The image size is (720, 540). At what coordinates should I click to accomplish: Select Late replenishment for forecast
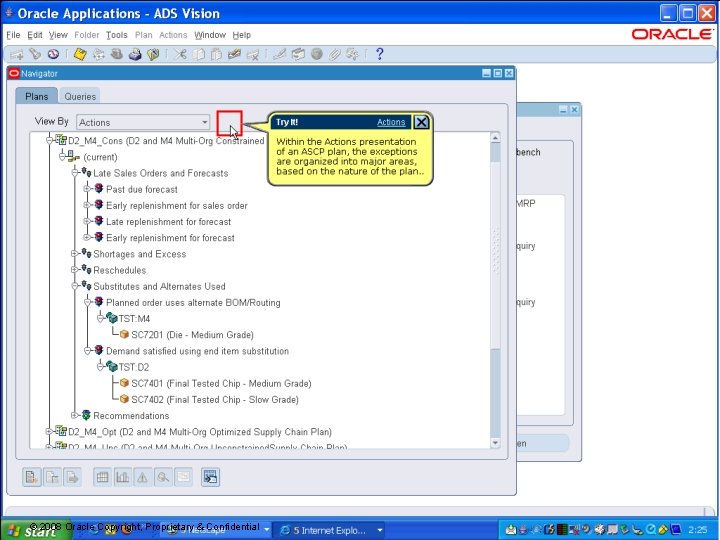[169, 221]
